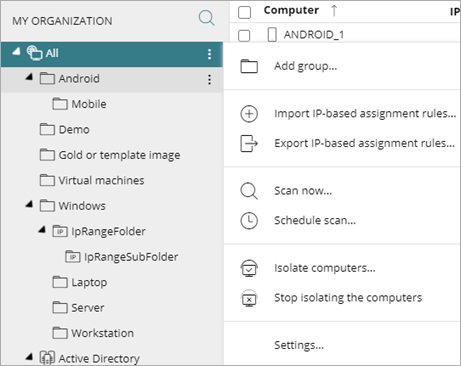Select the Demo group label
461x366 pixels.
click(x=74, y=129)
